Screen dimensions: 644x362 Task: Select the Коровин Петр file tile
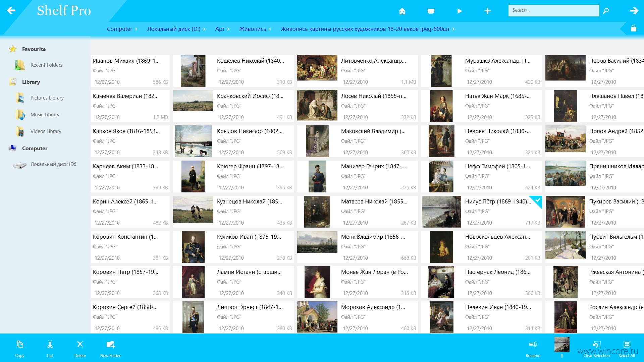(130, 282)
